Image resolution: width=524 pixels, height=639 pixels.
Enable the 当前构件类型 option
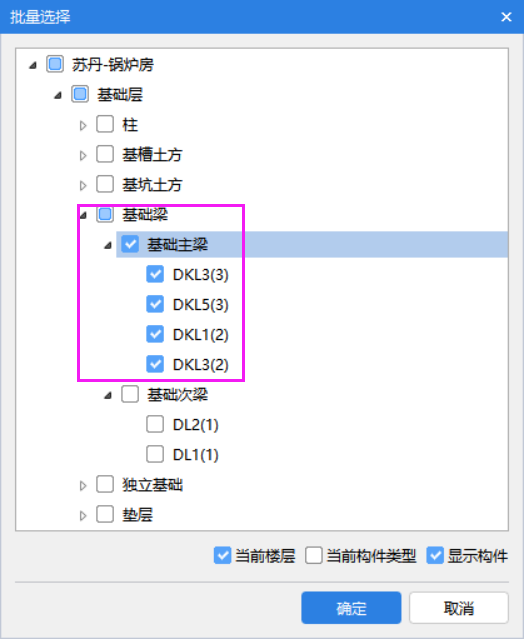314,556
